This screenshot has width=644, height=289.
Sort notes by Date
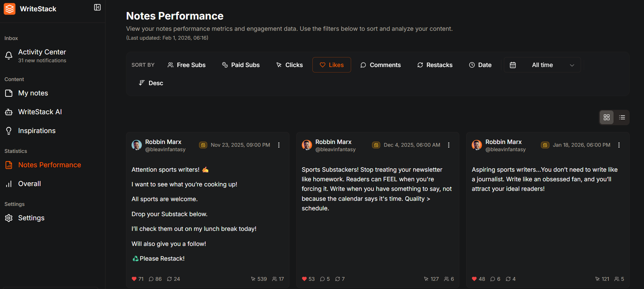480,65
